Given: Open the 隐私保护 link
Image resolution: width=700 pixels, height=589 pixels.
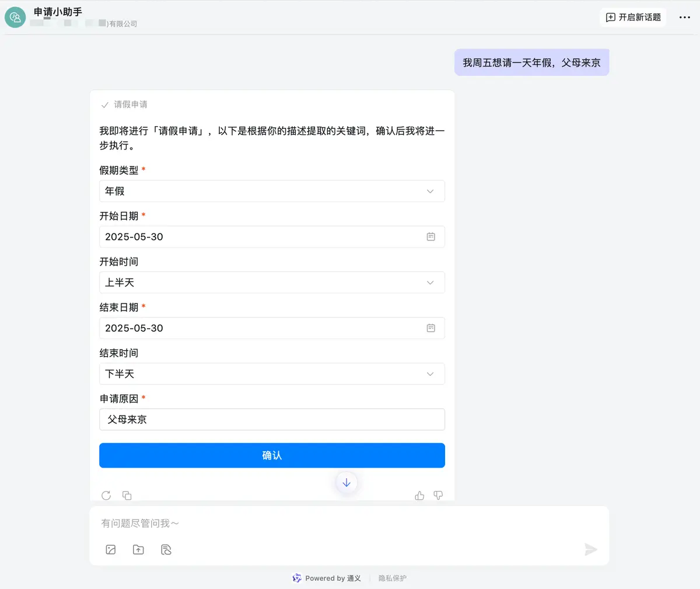Looking at the screenshot, I should click(393, 578).
